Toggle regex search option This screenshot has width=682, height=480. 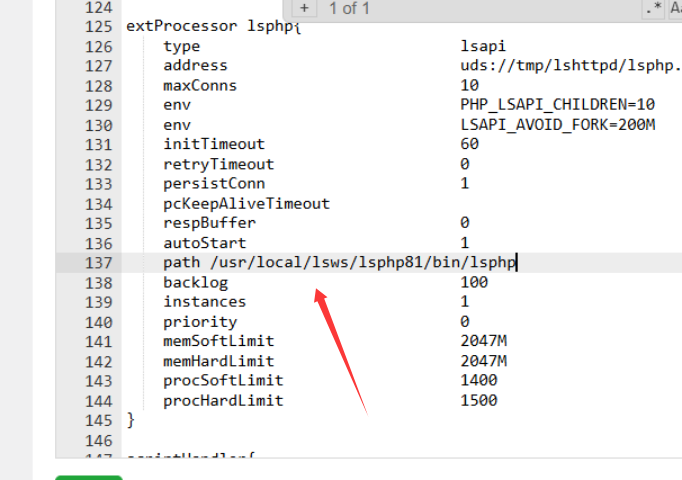pos(654,9)
